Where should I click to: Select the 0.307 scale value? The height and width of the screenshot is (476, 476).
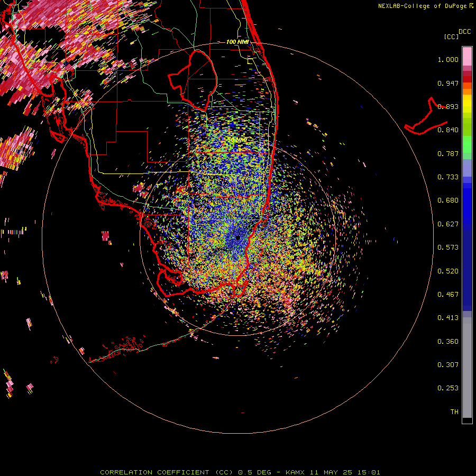click(448, 365)
